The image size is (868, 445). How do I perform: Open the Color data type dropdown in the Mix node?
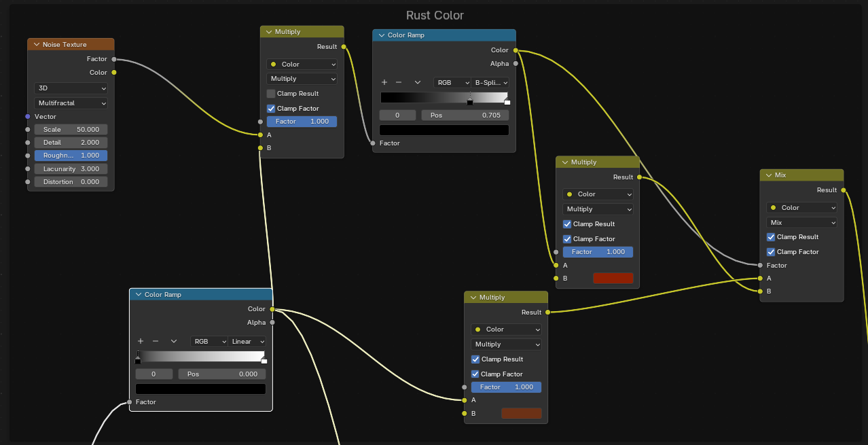tap(801, 208)
